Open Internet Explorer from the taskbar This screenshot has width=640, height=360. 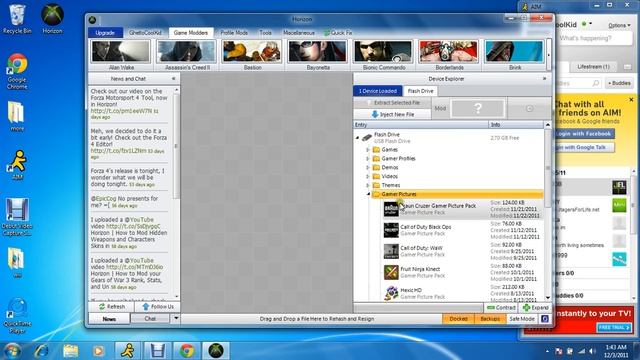(x=41, y=351)
